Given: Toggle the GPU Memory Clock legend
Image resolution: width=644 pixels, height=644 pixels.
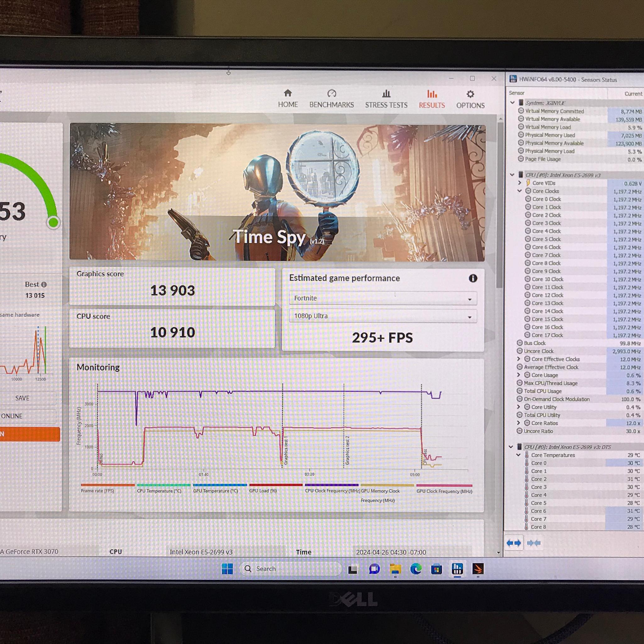Looking at the screenshot, I should [387, 493].
